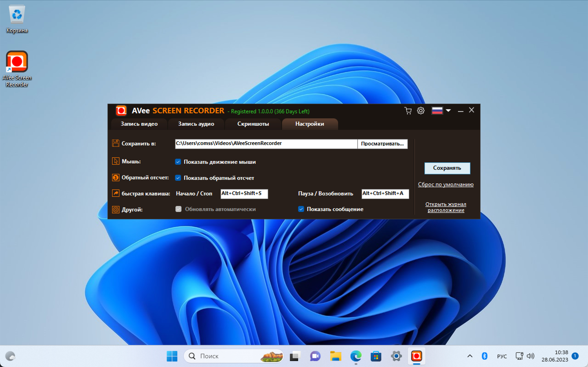
Task: Toggle Показать движение мыши checkbox
Action: point(178,162)
